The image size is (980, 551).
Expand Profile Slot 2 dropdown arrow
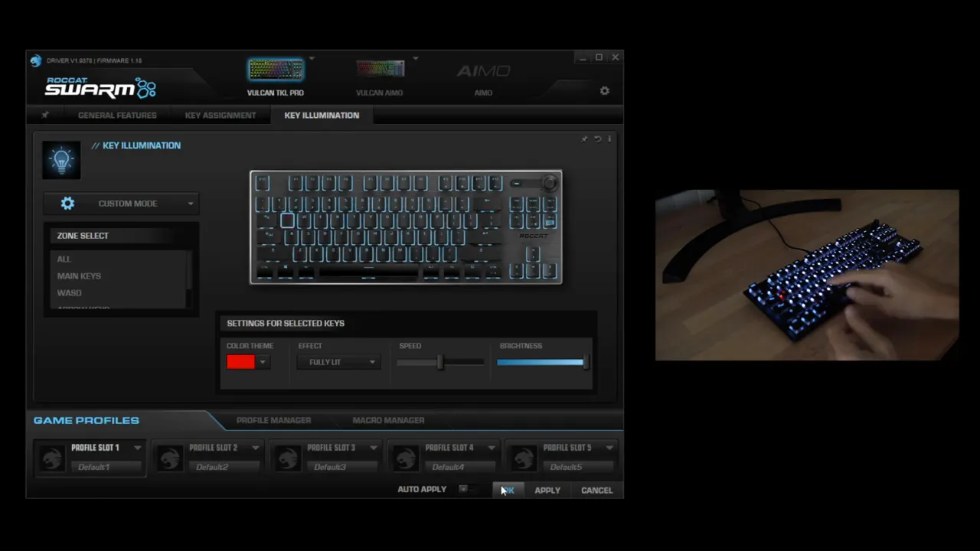pyautogui.click(x=256, y=448)
